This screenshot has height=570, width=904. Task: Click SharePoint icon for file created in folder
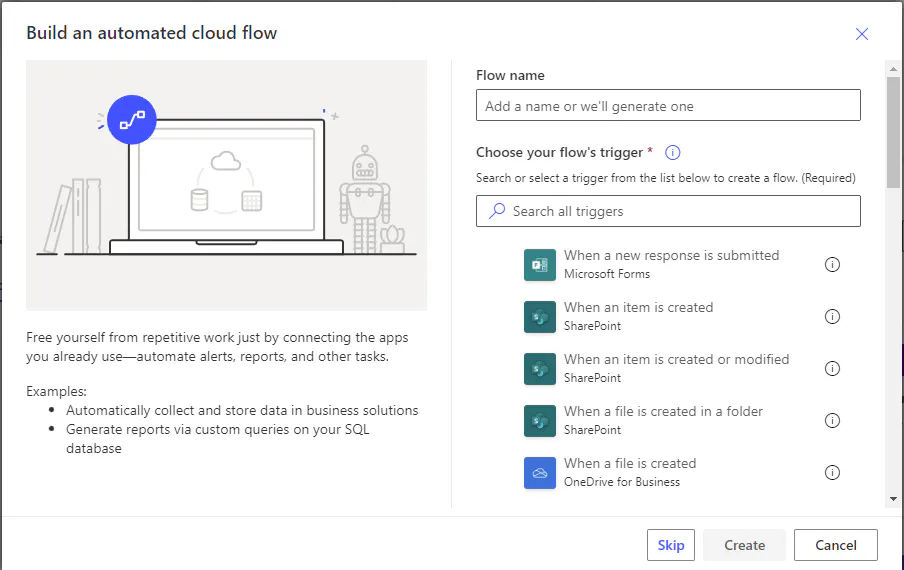pos(540,421)
